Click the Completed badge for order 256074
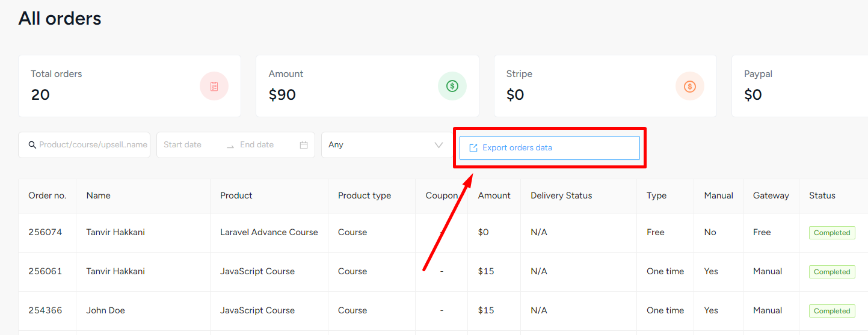Viewport: 868px width, 335px height. tap(832, 233)
